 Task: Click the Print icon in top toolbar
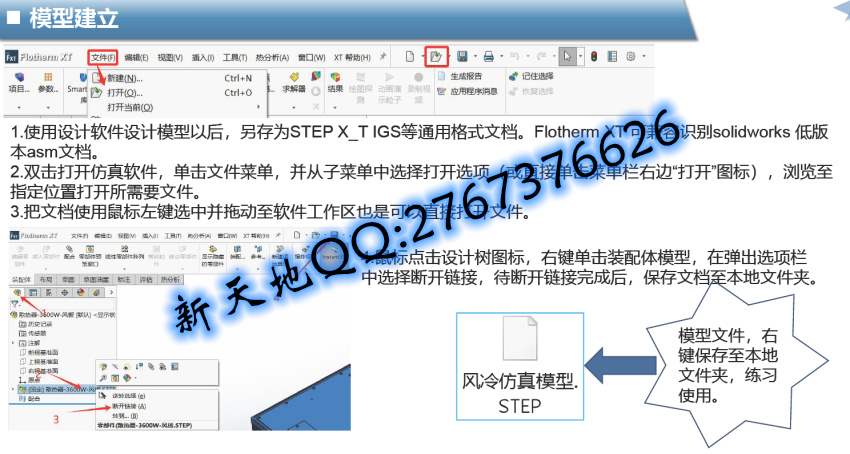click(x=488, y=57)
